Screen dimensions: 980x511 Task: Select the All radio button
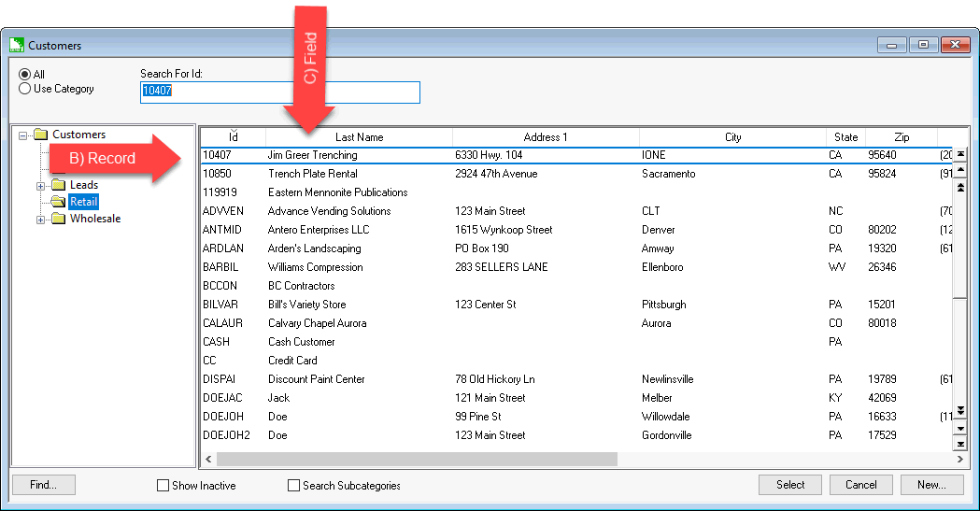coord(25,75)
